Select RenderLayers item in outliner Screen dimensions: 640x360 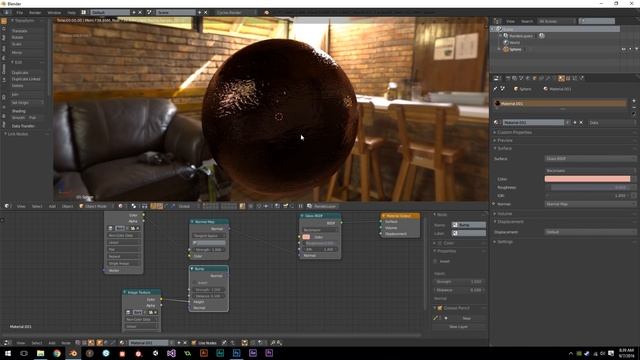click(521, 36)
